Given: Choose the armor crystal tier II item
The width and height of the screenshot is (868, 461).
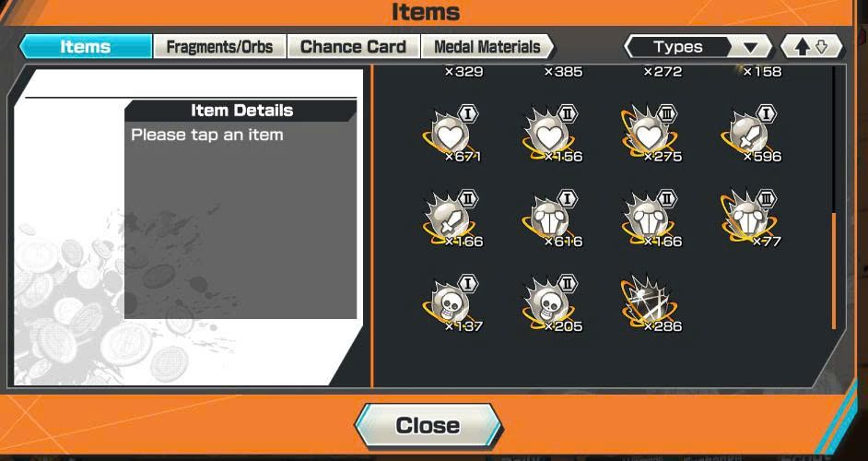Looking at the screenshot, I should click(x=651, y=219).
